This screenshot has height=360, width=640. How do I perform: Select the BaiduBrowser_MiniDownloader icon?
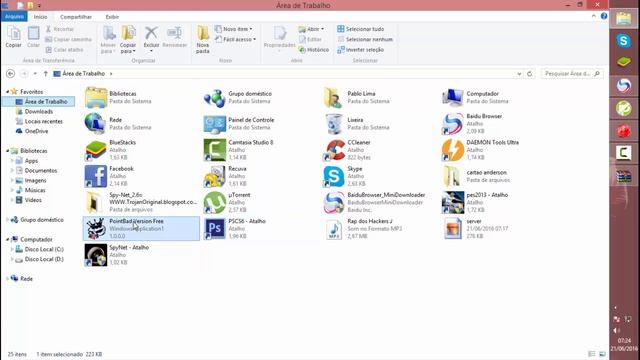(334, 202)
